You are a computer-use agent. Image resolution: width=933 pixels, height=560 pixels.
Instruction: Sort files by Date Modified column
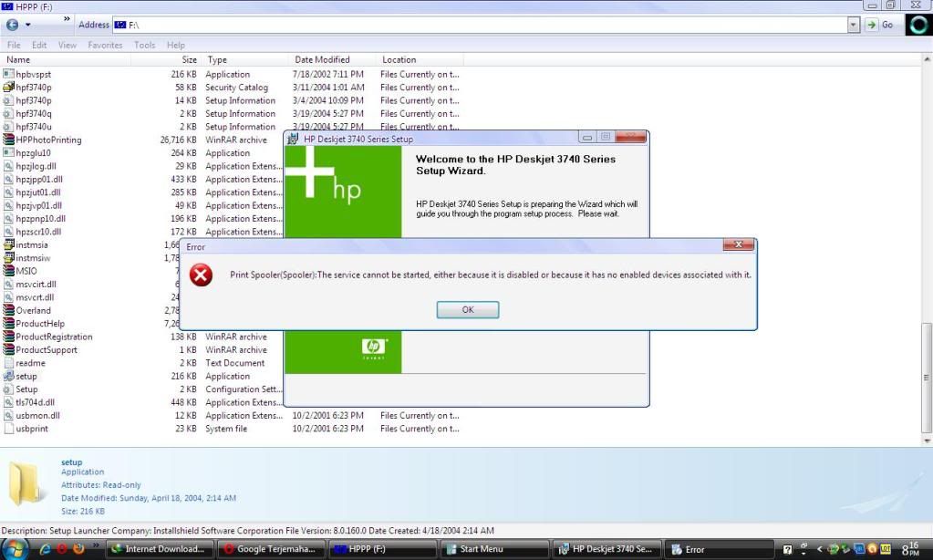pos(331,59)
